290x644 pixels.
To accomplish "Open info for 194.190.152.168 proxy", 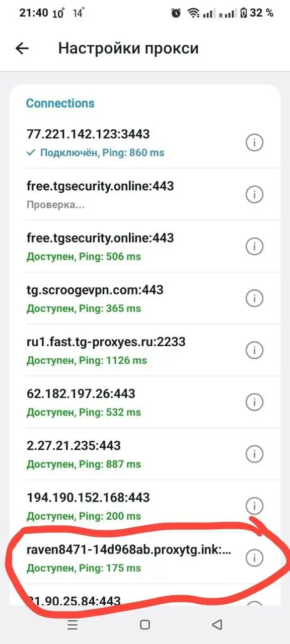I will (x=255, y=506).
